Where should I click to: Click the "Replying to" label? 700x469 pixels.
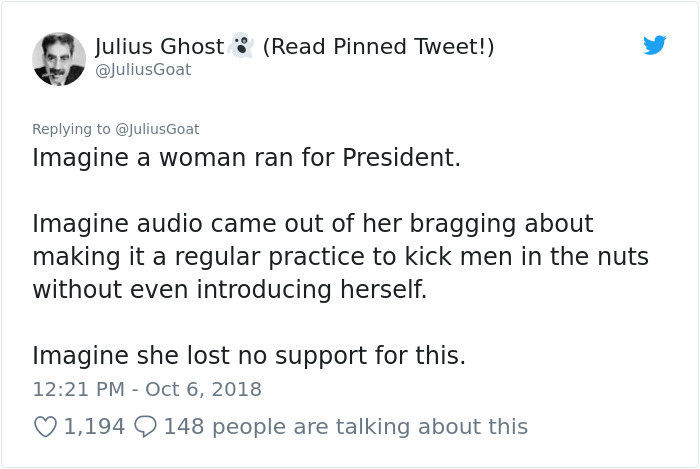72,129
